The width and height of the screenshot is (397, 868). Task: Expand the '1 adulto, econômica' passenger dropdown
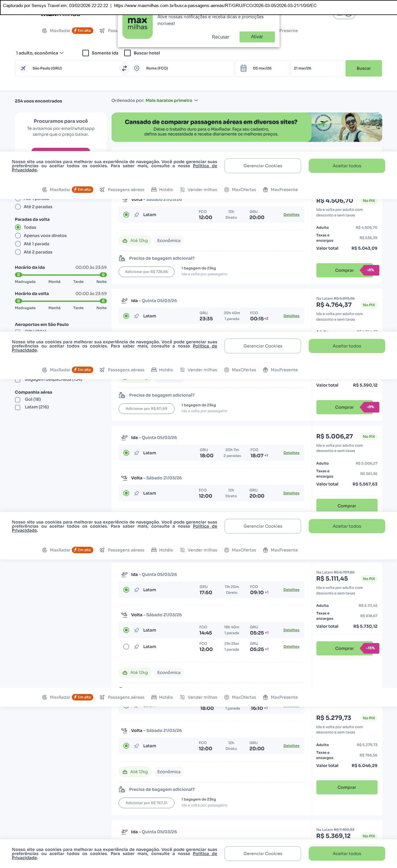click(40, 53)
